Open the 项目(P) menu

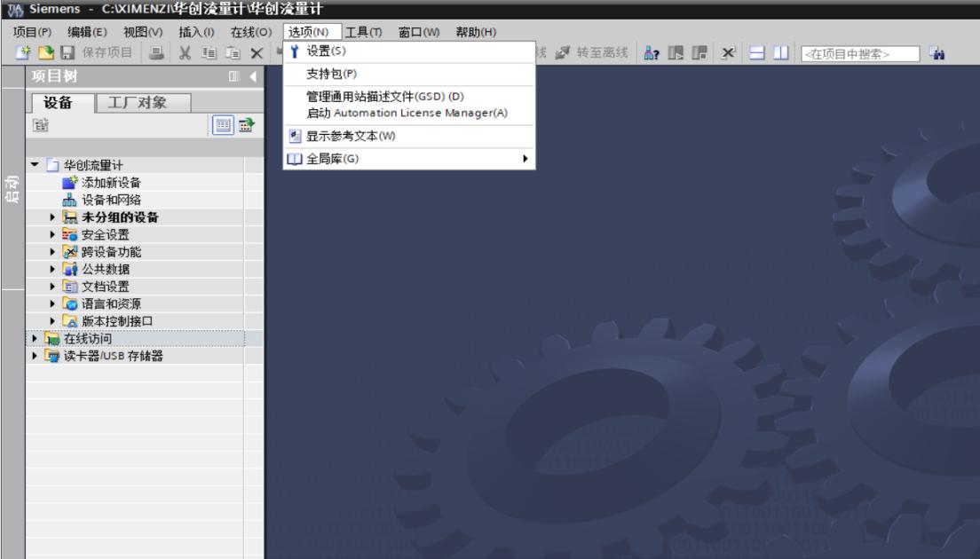coord(33,32)
